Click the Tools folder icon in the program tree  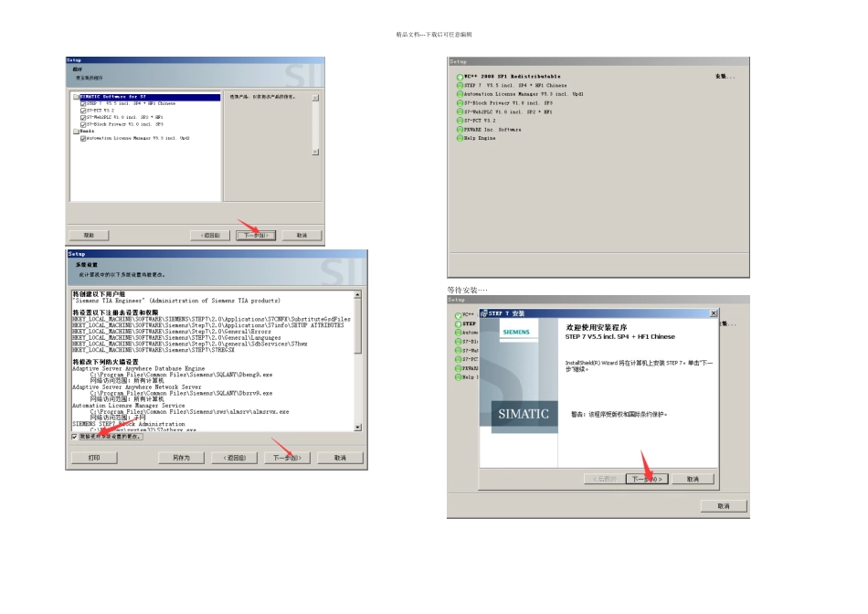pos(77,132)
